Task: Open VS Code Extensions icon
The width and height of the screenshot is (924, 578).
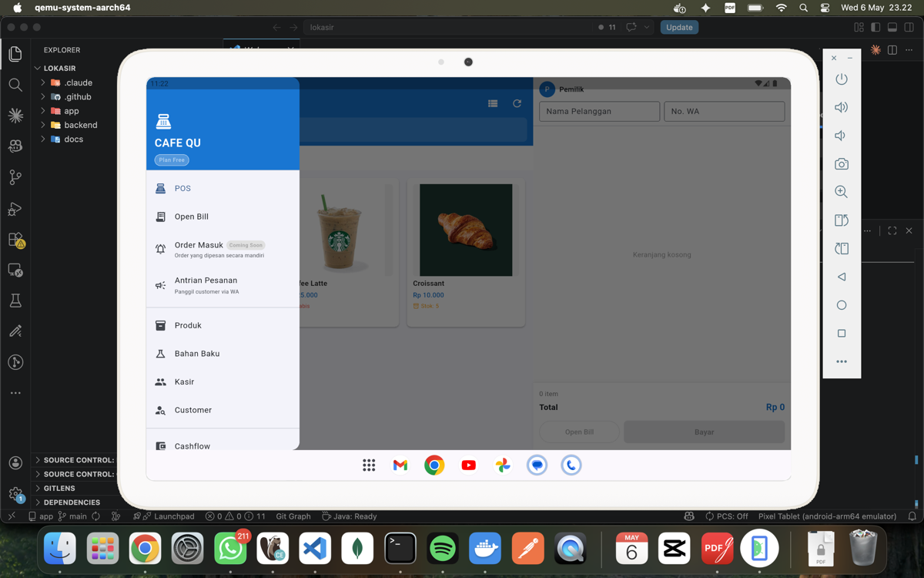Action: click(15, 240)
